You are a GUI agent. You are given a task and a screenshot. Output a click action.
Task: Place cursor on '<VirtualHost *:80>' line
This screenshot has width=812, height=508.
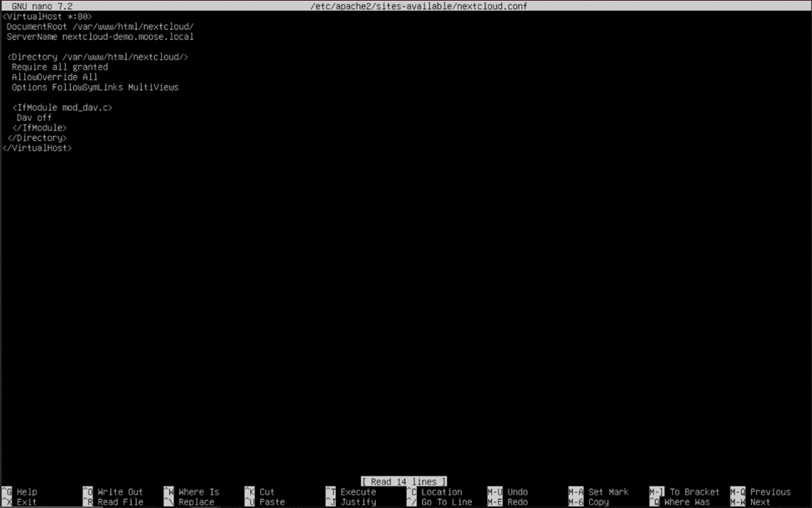pyautogui.click(x=48, y=17)
